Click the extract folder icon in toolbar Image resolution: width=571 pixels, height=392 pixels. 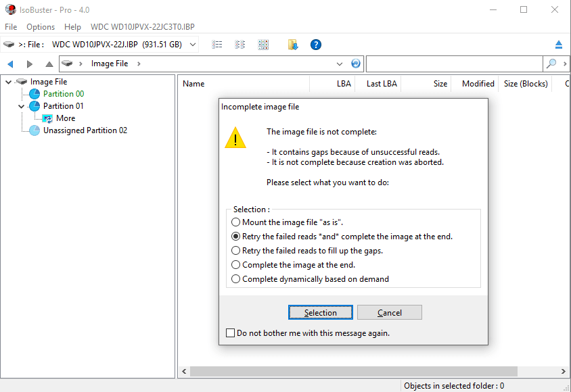pos(293,45)
